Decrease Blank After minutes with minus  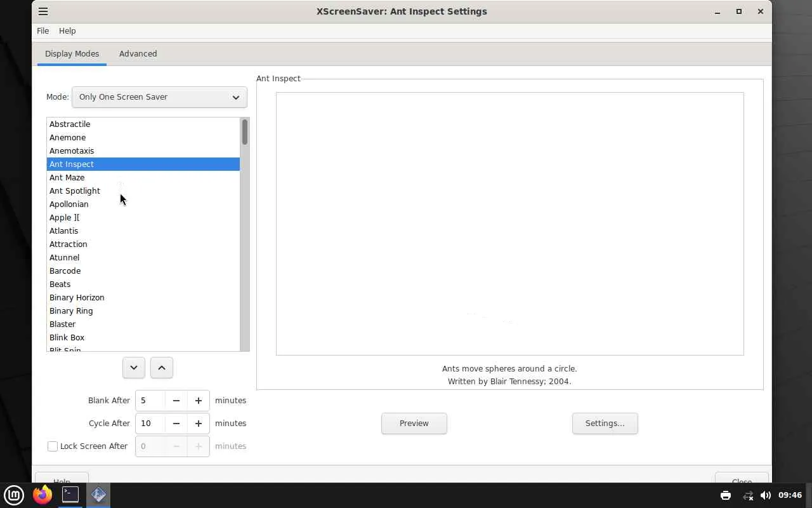pyautogui.click(x=176, y=401)
